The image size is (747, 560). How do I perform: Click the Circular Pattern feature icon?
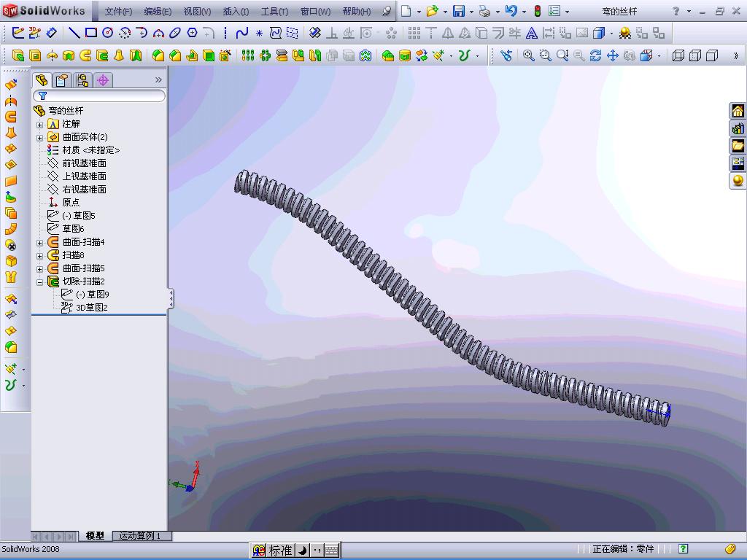[266, 55]
